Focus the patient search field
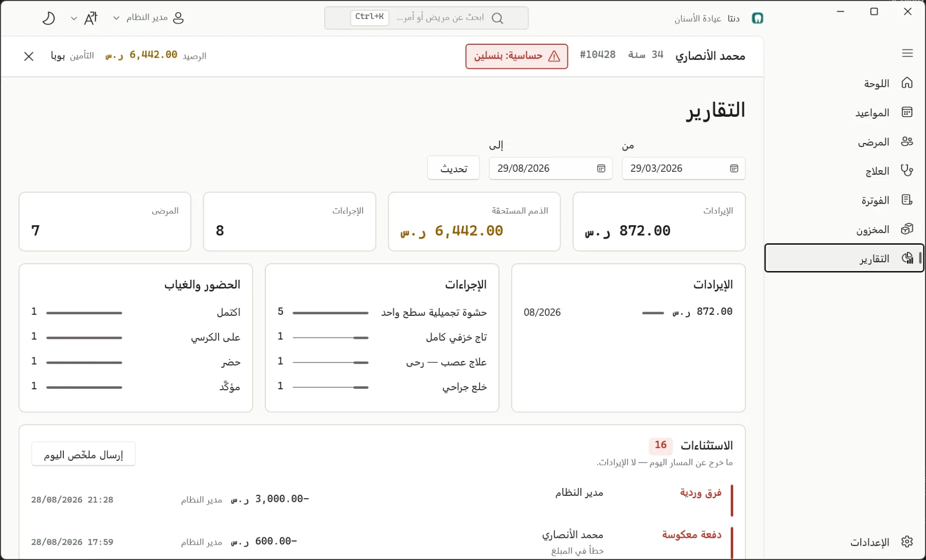Image resolution: width=926 pixels, height=560 pixels. tap(426, 18)
